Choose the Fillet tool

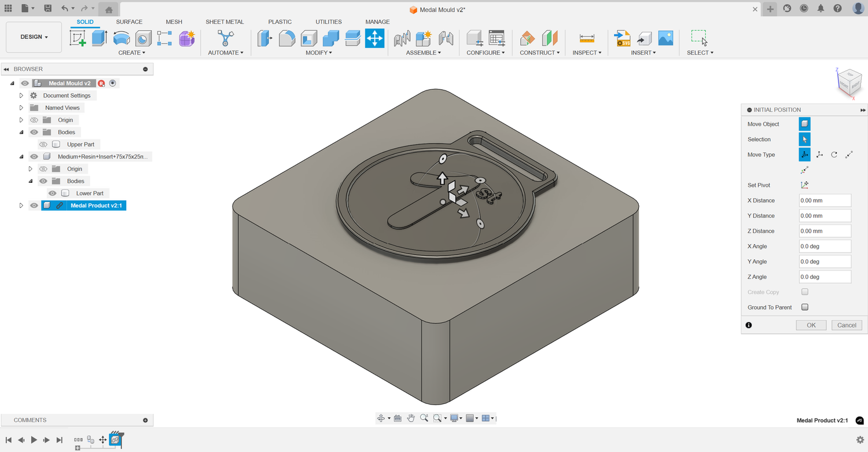point(287,38)
